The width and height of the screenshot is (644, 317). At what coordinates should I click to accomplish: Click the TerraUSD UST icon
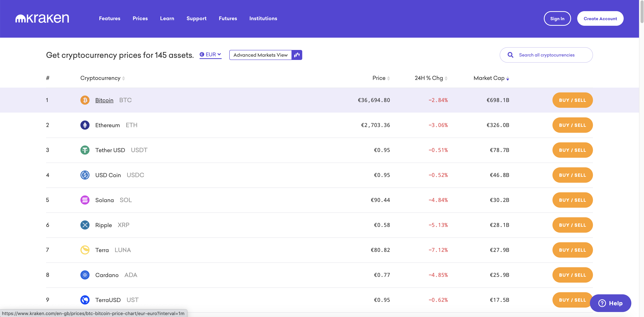click(x=85, y=300)
